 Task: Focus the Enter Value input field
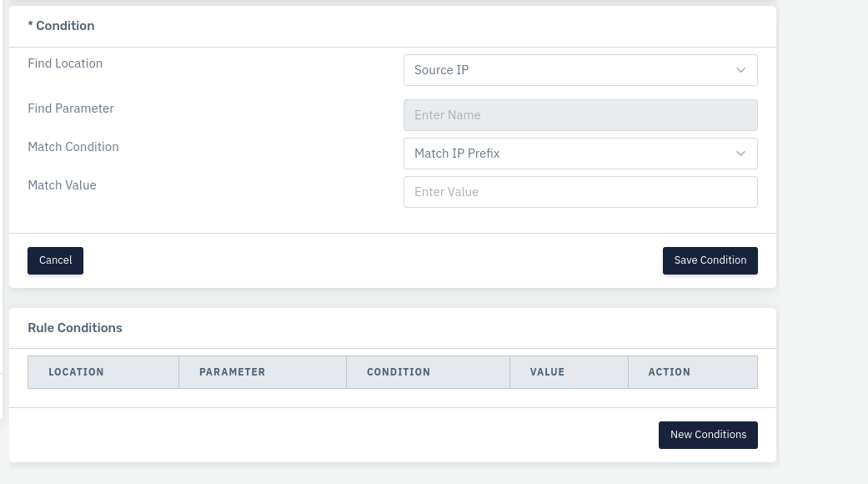tap(580, 192)
